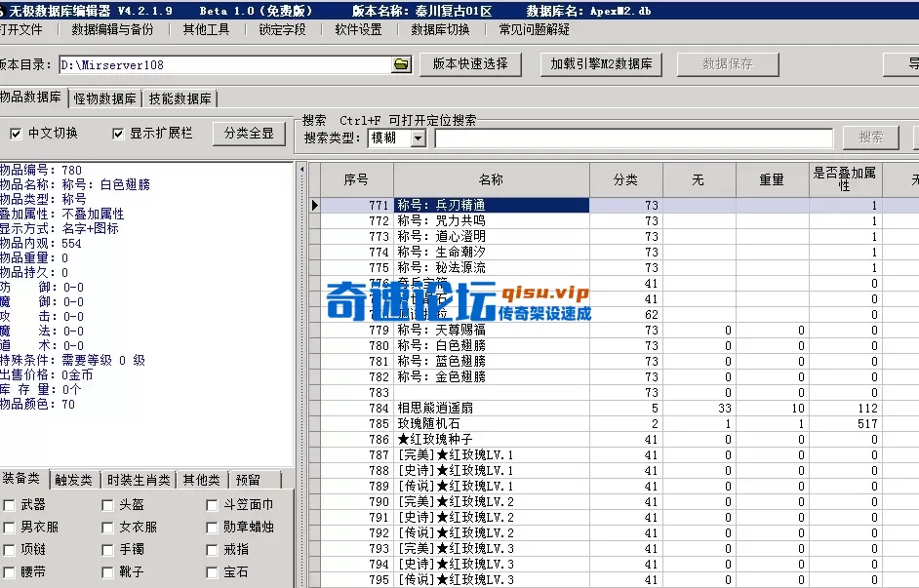Click the 序号 column header
Image resolution: width=919 pixels, height=588 pixels.
coord(357,179)
